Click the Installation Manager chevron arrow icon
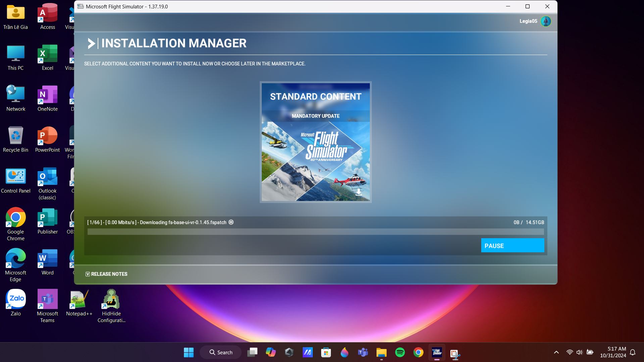The width and height of the screenshot is (644, 362). pyautogui.click(x=91, y=43)
